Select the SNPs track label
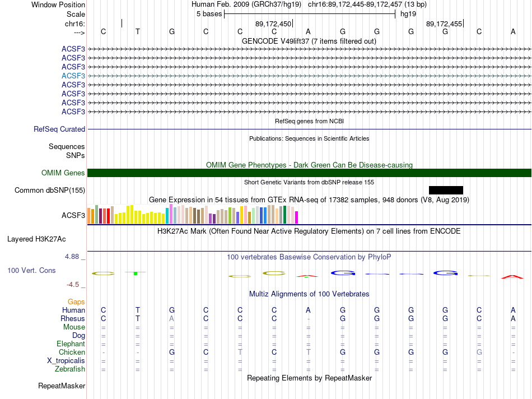Image resolution: width=532 pixels, height=399 pixels. 76,155
